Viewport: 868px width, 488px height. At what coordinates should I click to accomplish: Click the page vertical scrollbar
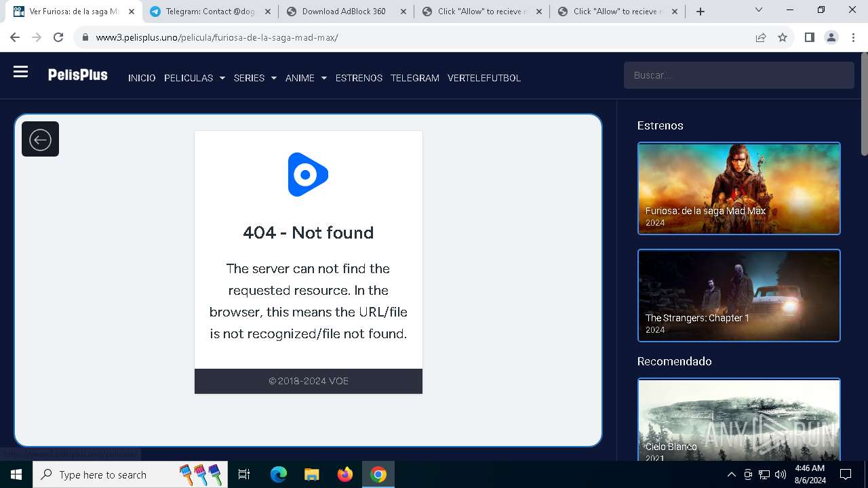(864, 104)
